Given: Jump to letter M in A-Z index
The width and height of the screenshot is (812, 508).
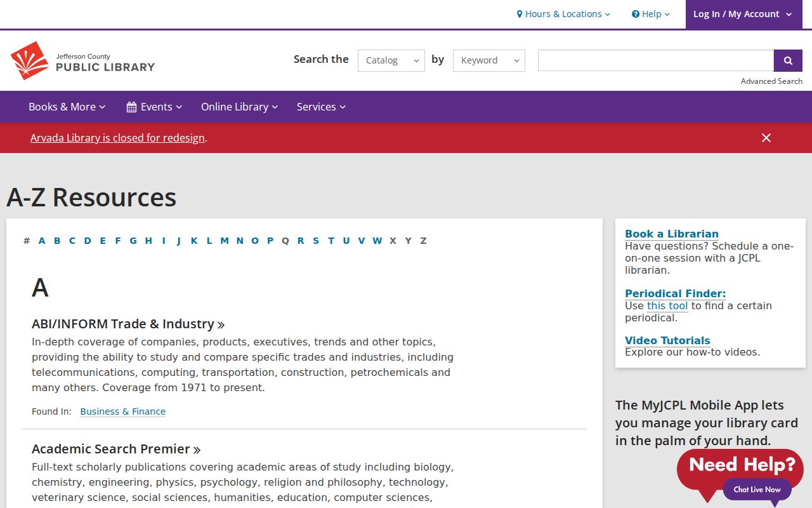Looking at the screenshot, I should [x=225, y=241].
